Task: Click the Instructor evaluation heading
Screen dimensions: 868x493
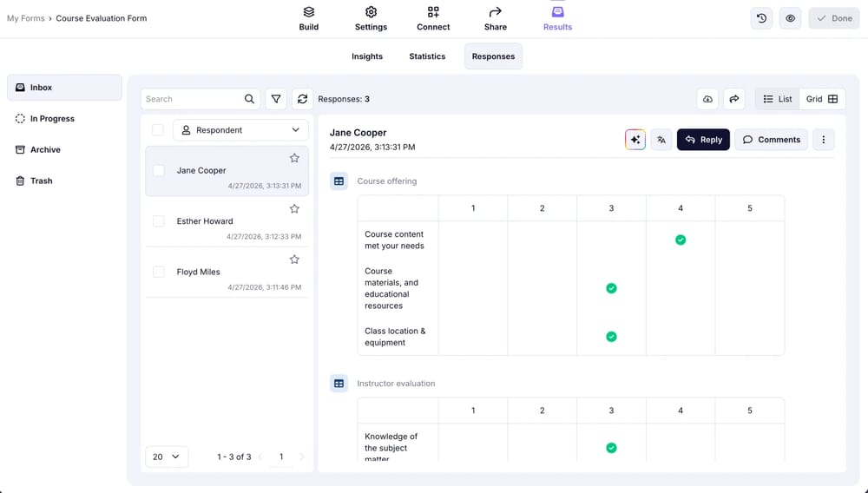Action: [396, 384]
